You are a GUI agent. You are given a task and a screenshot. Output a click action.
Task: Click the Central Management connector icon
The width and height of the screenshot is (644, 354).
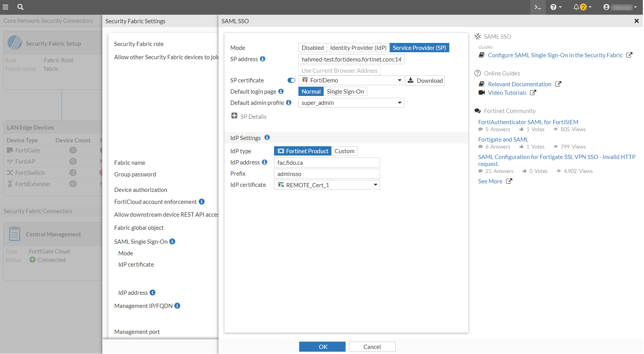click(14, 234)
